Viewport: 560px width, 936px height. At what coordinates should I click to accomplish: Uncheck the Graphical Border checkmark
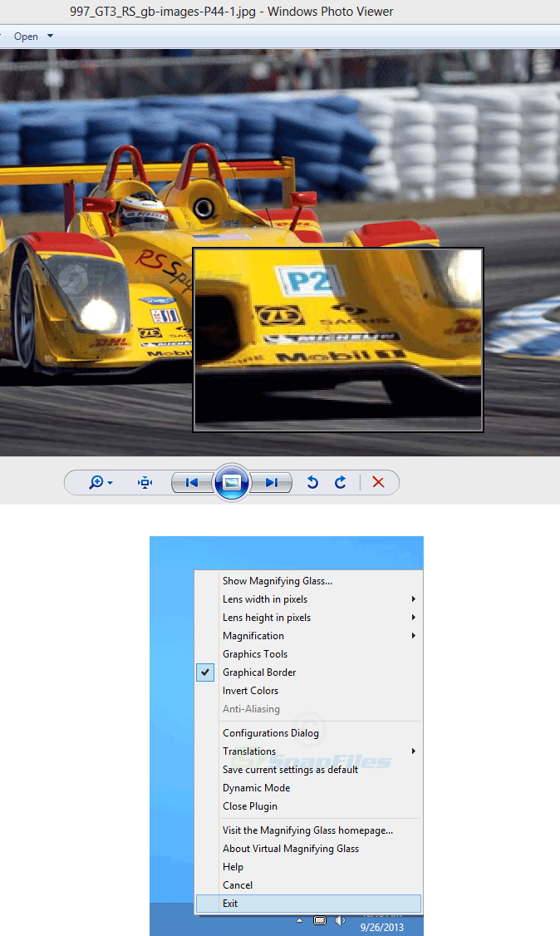[x=205, y=672]
